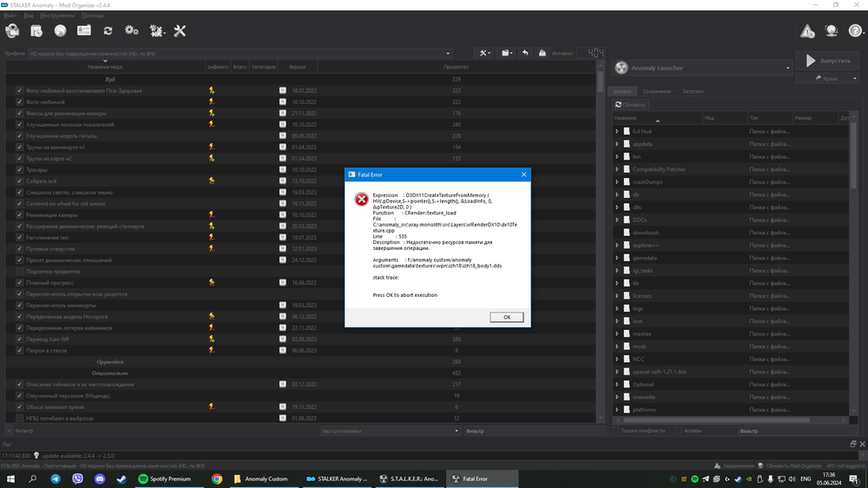Click the conflict lightning icon for Фото любимой

(x=212, y=102)
